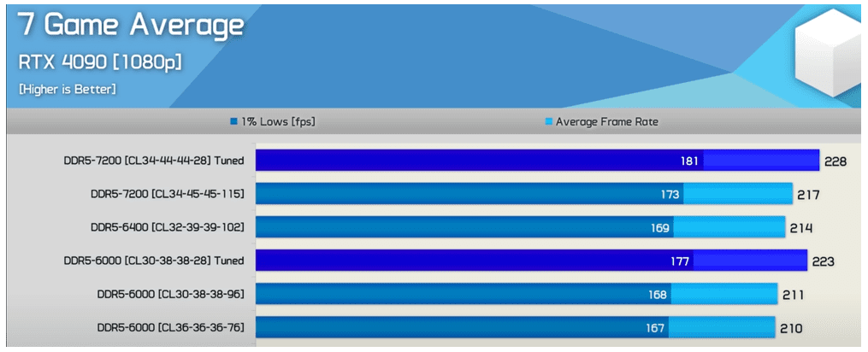Click the 181 value on the top bar
Viewport: 868px width, 352px height.
click(689, 161)
